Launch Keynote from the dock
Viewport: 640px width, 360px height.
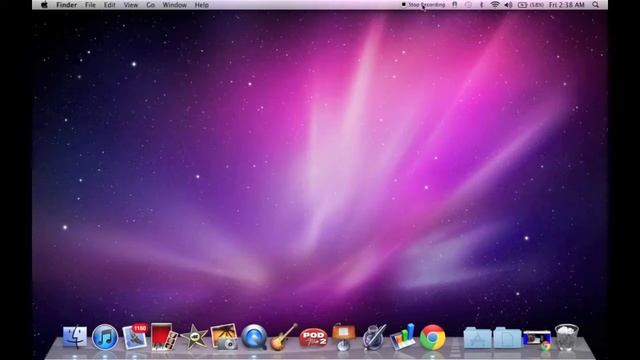click(x=344, y=337)
